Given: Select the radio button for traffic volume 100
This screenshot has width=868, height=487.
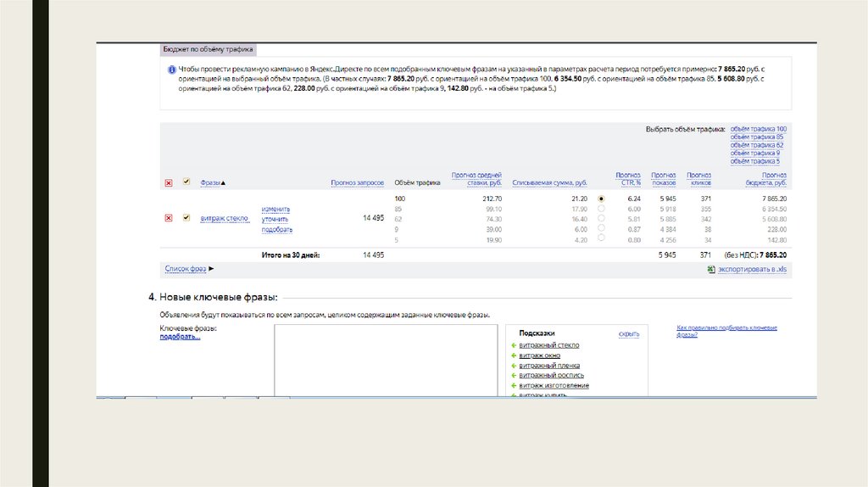Looking at the screenshot, I should click(x=602, y=199).
